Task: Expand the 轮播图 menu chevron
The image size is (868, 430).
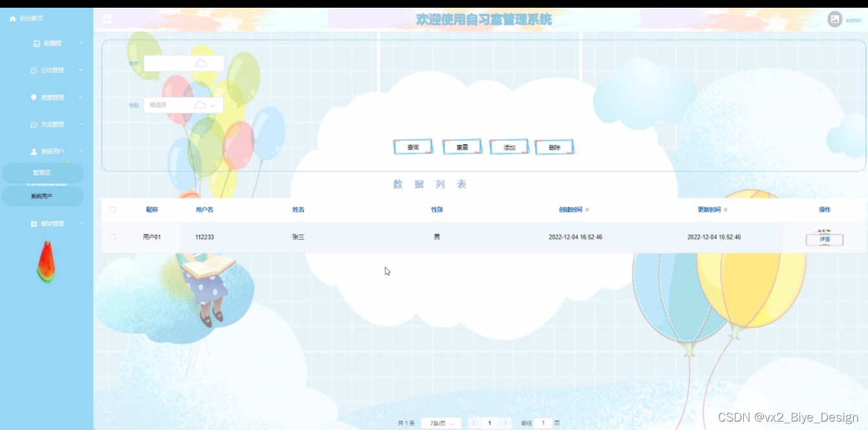Action: pos(81,43)
